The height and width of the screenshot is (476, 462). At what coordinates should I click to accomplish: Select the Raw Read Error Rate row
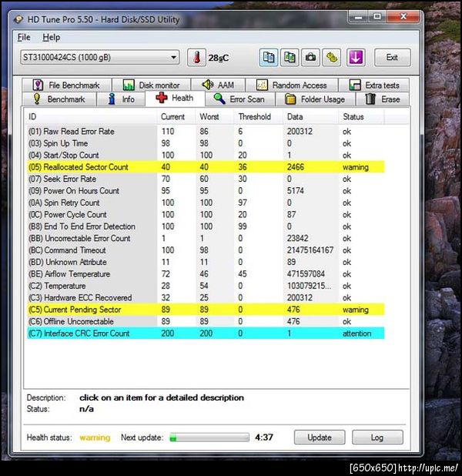coord(206,132)
